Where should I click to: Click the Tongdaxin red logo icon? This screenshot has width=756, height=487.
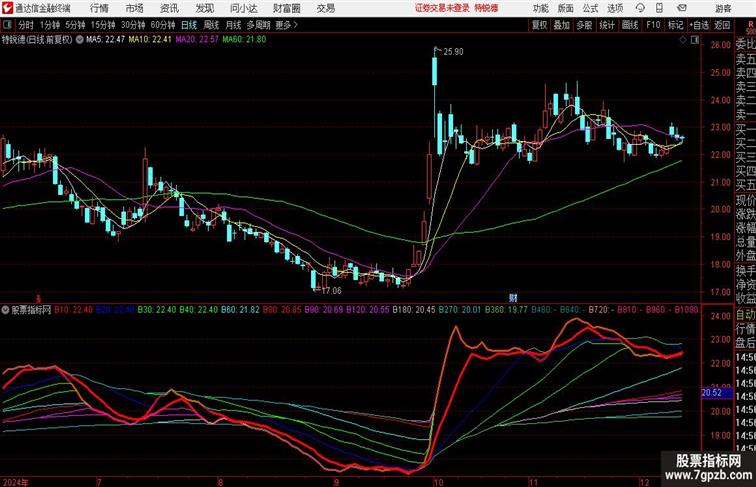pyautogui.click(x=7, y=8)
